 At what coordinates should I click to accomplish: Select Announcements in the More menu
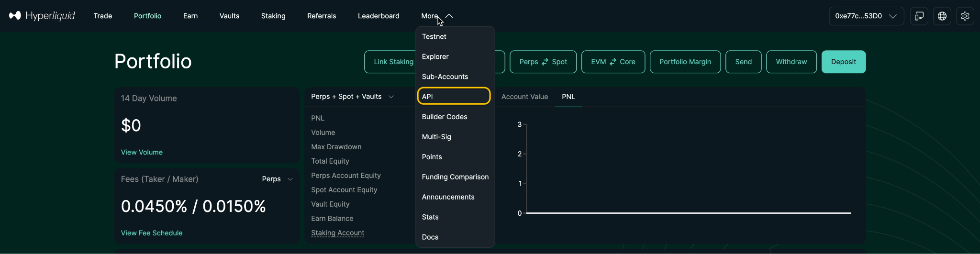(455, 197)
